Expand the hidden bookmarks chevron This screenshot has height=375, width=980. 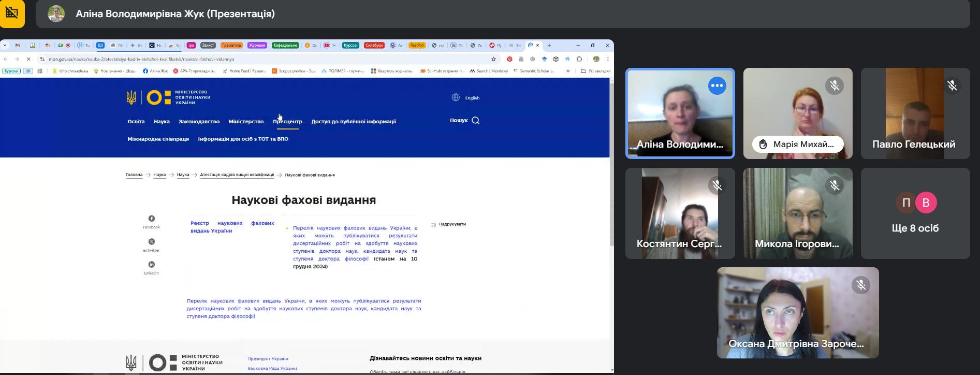tap(568, 71)
